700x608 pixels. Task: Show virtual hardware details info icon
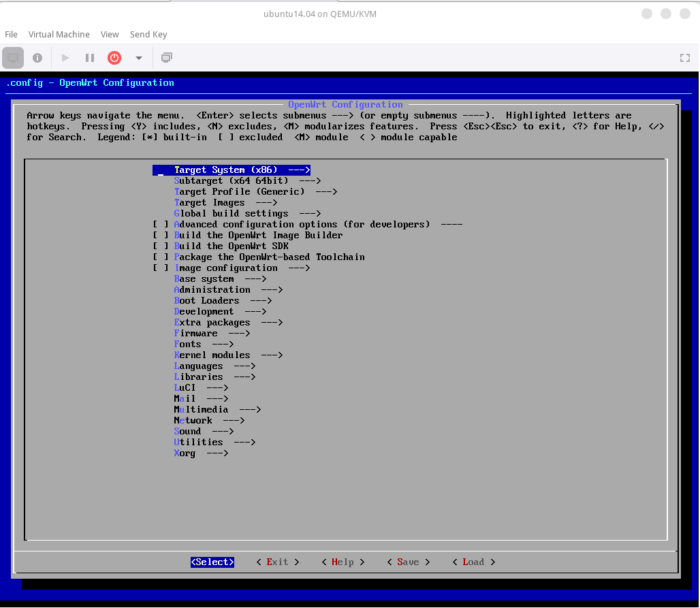pyautogui.click(x=37, y=58)
